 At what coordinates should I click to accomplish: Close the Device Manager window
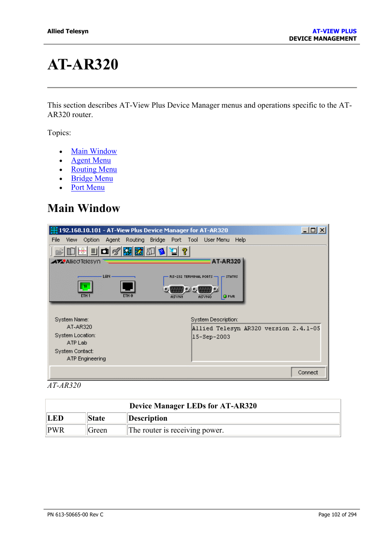pyautogui.click(x=322, y=230)
